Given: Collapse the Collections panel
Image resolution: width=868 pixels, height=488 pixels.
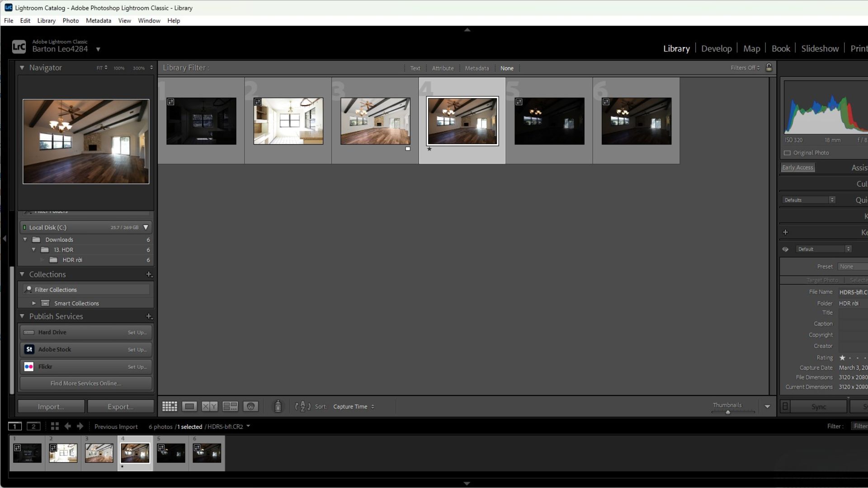Looking at the screenshot, I should coord(22,274).
